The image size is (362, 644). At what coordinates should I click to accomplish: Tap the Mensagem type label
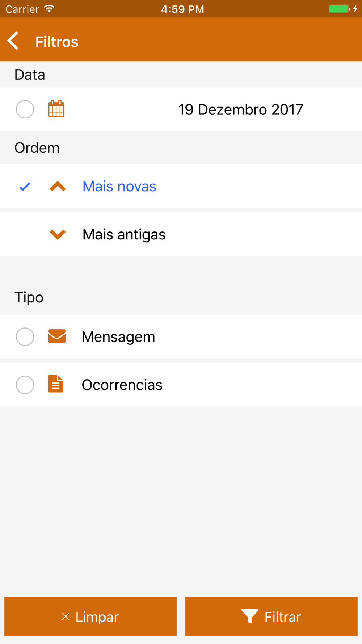(x=118, y=337)
